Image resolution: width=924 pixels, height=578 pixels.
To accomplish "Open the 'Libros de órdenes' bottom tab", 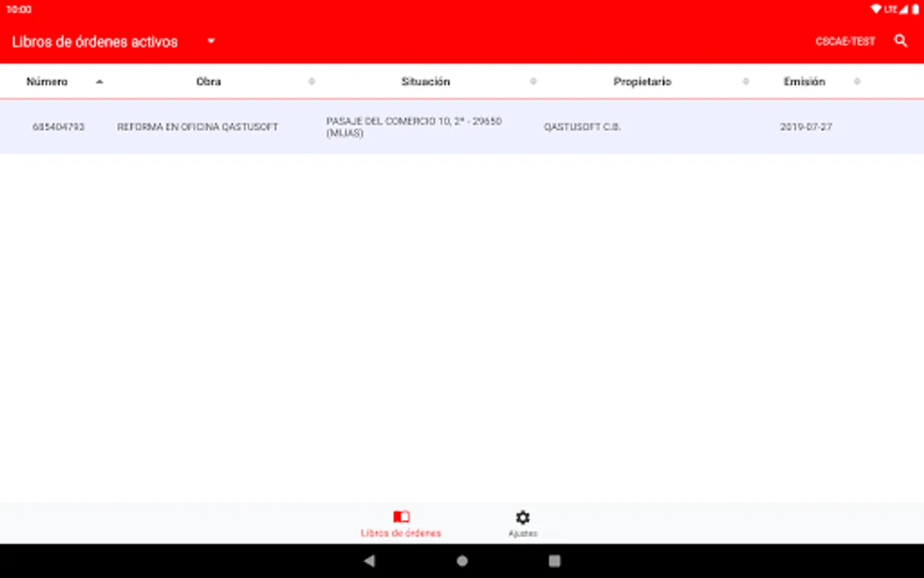I will coord(401,523).
